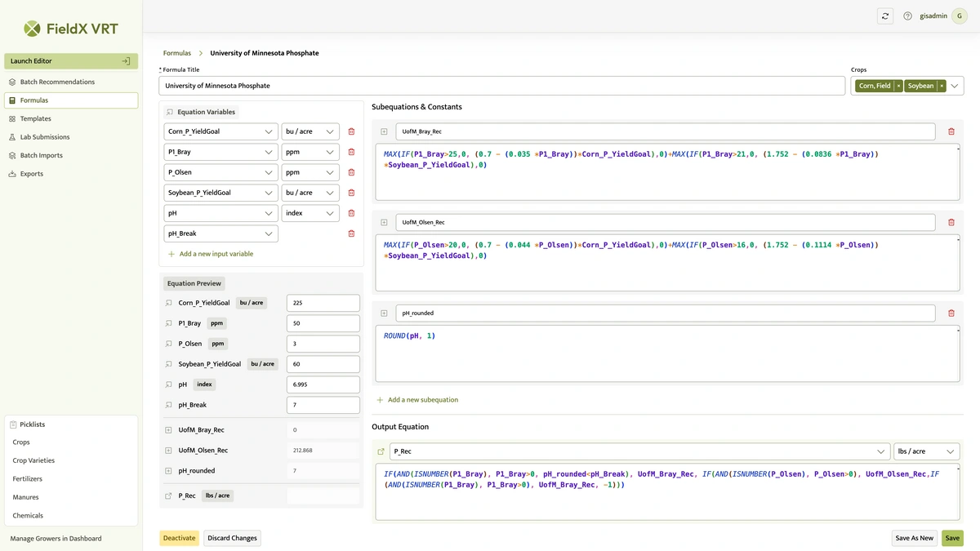Open the gisadmin user avatar
The image size is (980, 551).
(960, 16)
